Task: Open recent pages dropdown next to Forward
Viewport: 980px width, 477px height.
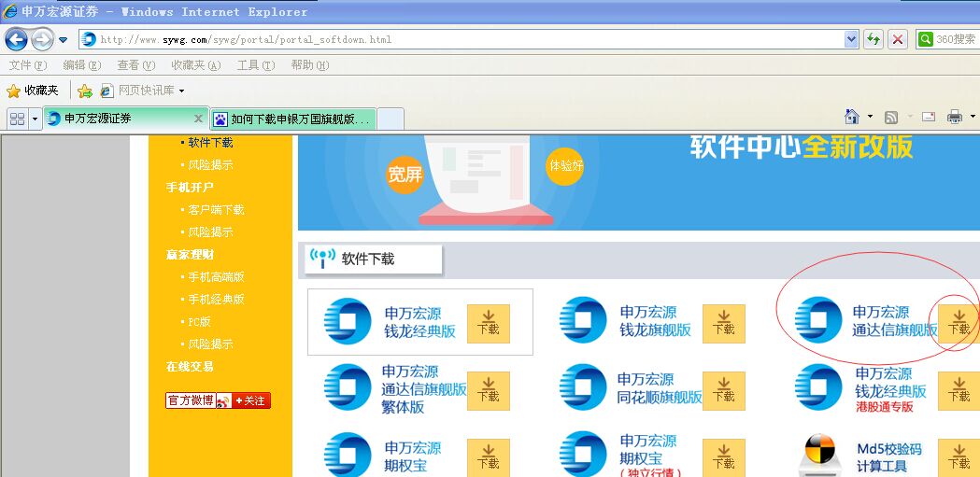Action: click(x=64, y=40)
